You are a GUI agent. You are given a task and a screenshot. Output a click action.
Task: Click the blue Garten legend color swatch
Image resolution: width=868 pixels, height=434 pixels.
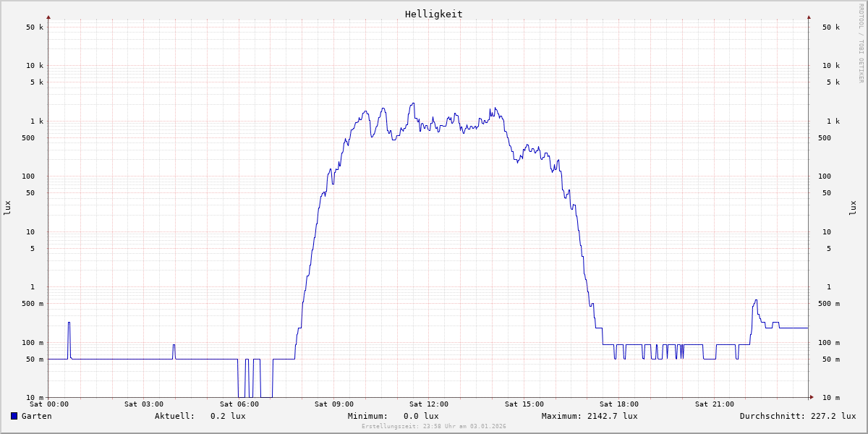coord(14,416)
